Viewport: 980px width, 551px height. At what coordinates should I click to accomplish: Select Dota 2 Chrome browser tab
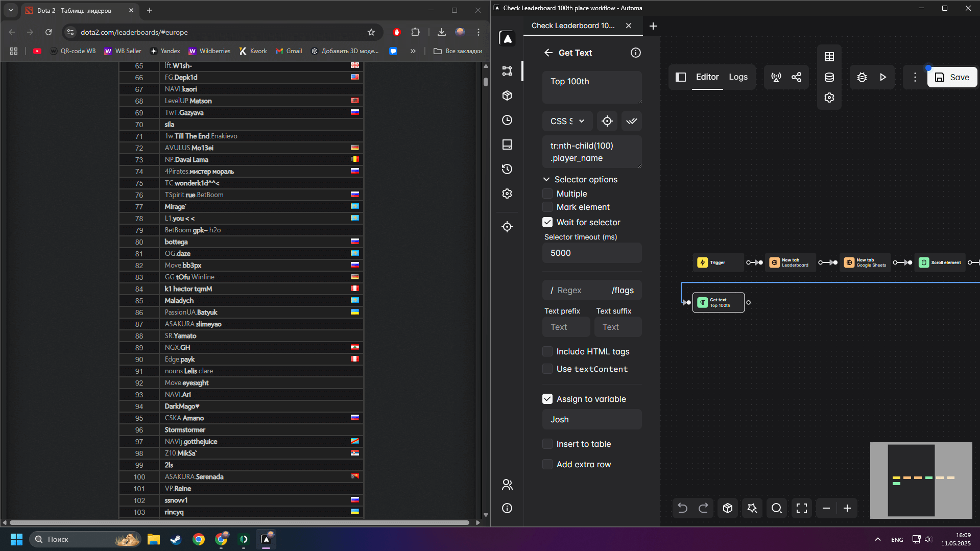coord(75,10)
